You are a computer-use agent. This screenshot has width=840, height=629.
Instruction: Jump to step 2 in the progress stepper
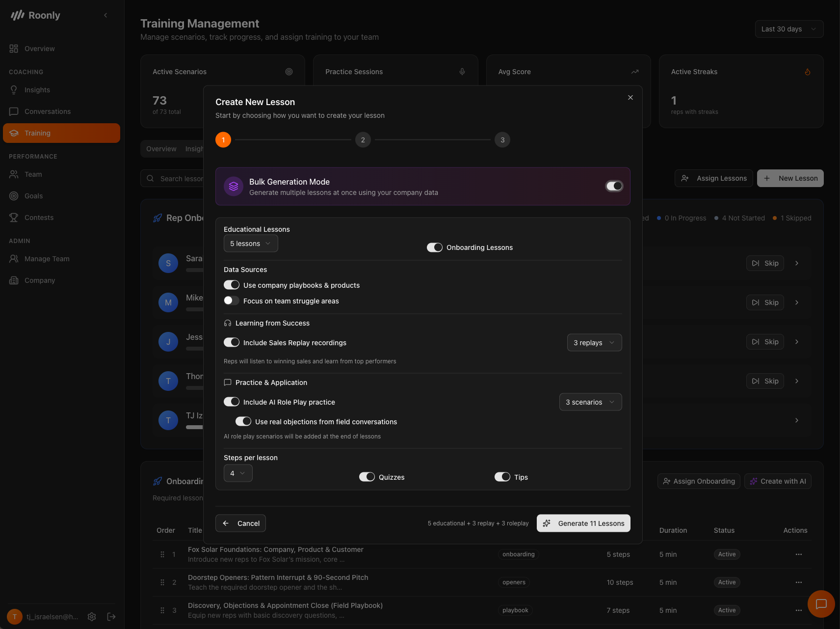point(363,140)
